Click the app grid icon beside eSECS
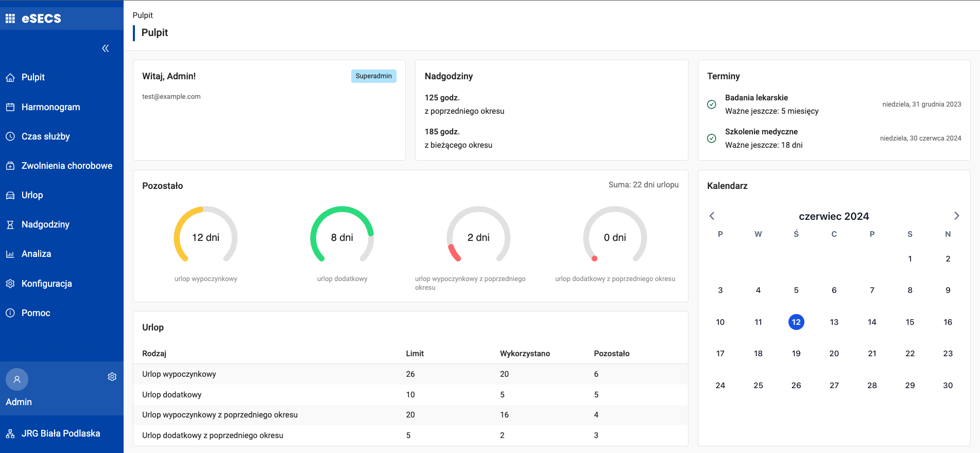This screenshot has height=453, width=980. [10, 19]
